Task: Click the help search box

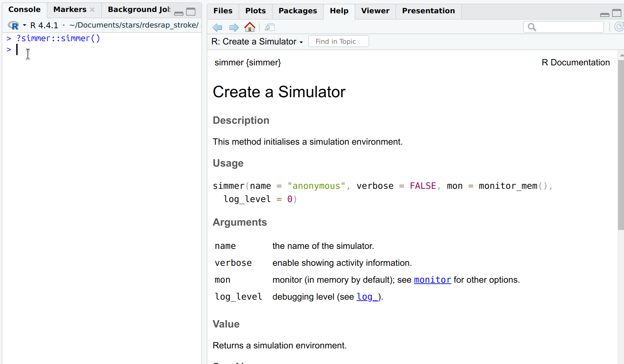Action: pos(568,27)
